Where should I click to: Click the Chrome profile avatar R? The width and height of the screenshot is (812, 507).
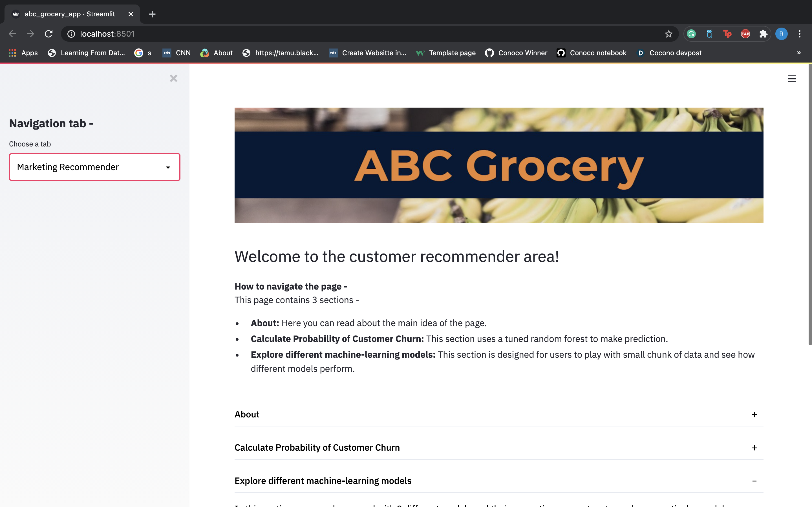pos(781,34)
